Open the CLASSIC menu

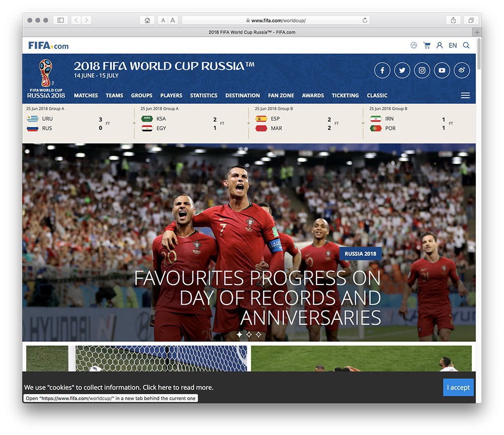(x=377, y=95)
